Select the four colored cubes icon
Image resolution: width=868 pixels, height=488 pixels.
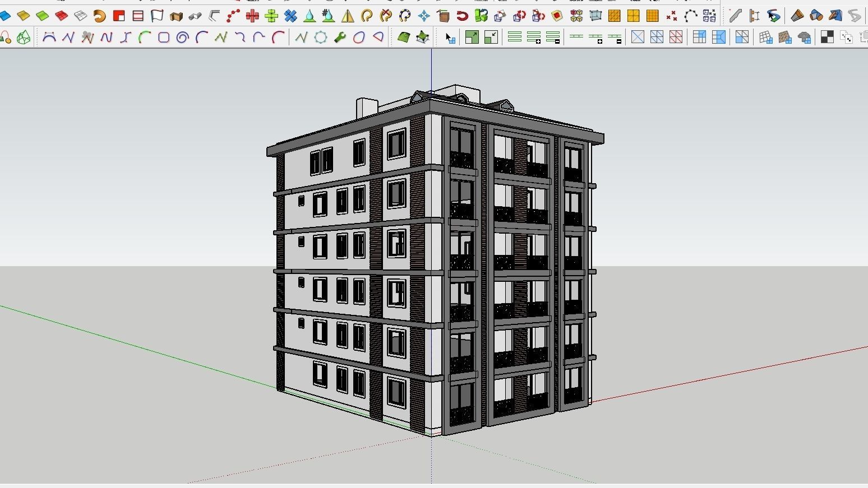point(576,16)
